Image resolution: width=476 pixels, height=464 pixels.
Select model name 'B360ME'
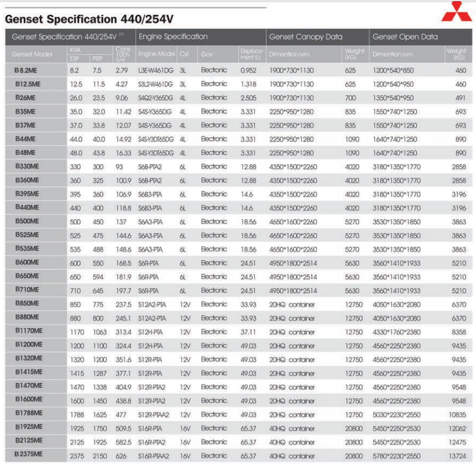[27, 180]
